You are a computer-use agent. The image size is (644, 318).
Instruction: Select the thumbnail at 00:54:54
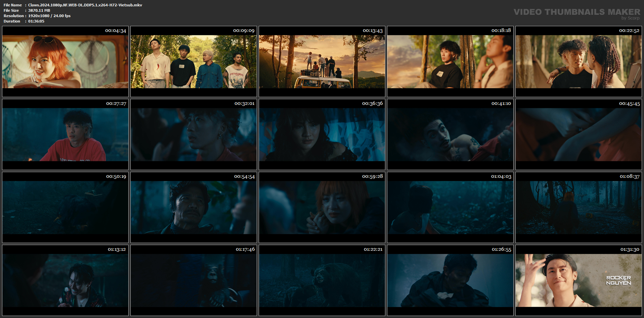pos(194,207)
